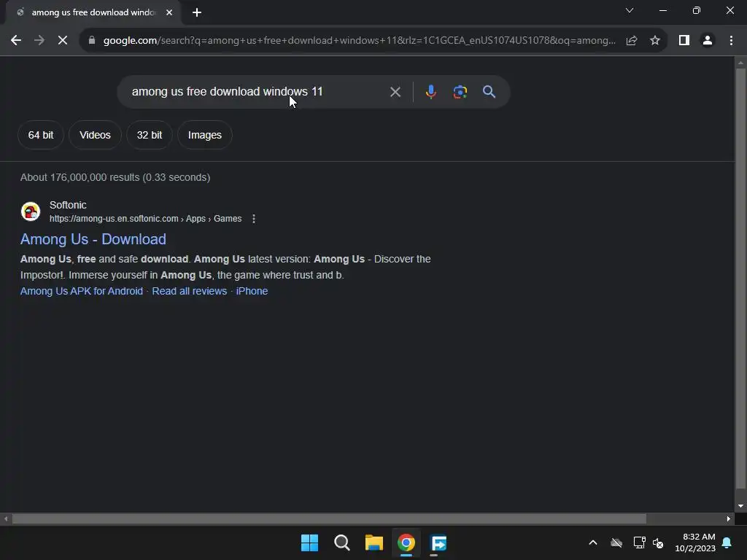Clear the Google search box
This screenshot has width=747, height=560.
coord(395,92)
